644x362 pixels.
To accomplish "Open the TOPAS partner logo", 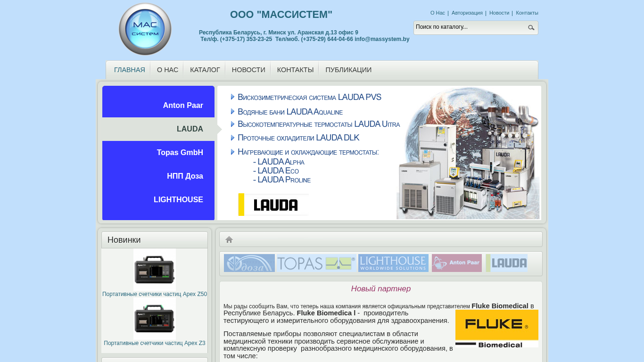I will click(x=316, y=263).
